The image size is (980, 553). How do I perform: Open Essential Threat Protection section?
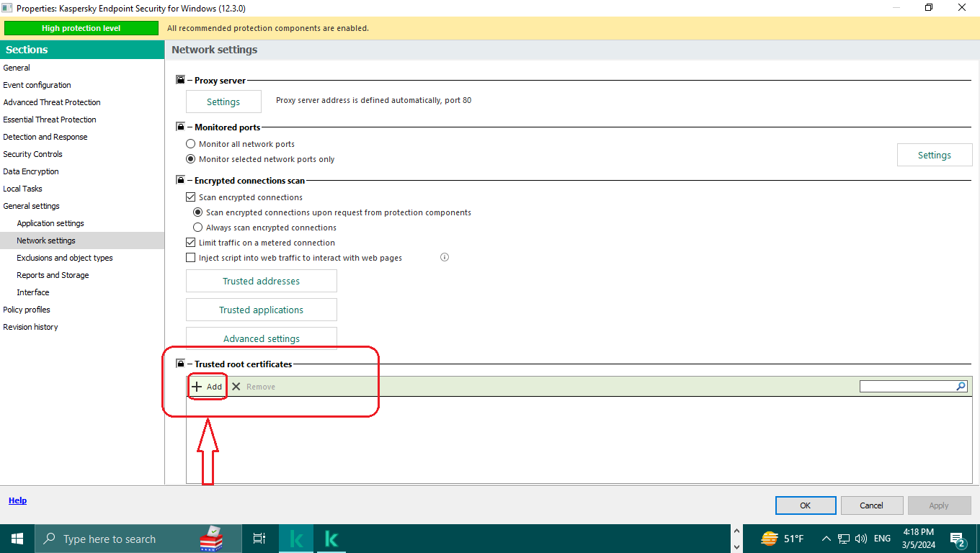82,120
